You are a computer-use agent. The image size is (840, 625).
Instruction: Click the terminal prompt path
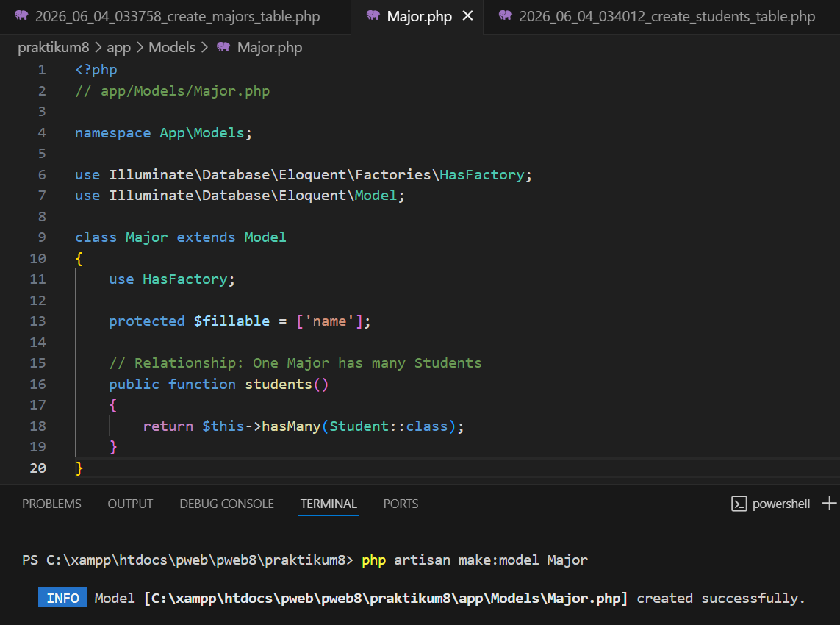196,560
